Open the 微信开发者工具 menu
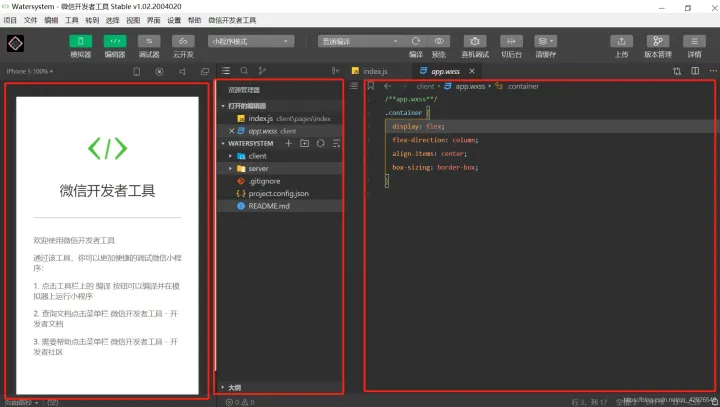 (232, 20)
